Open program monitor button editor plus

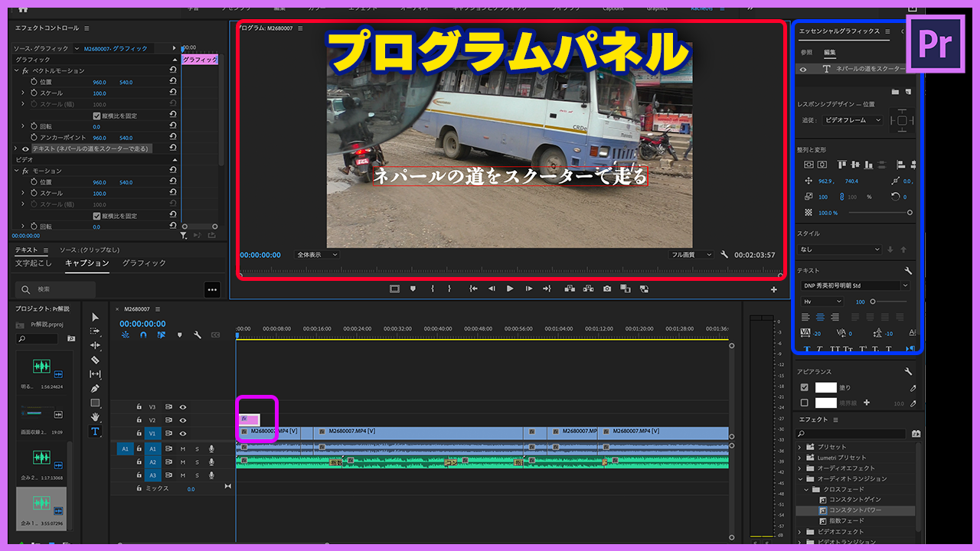click(774, 290)
